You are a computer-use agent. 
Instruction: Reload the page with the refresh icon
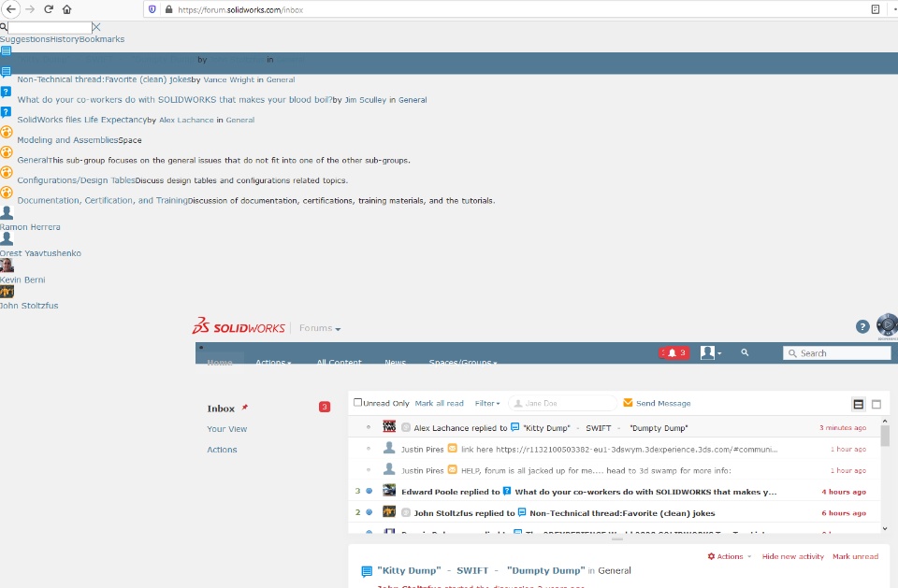49,9
